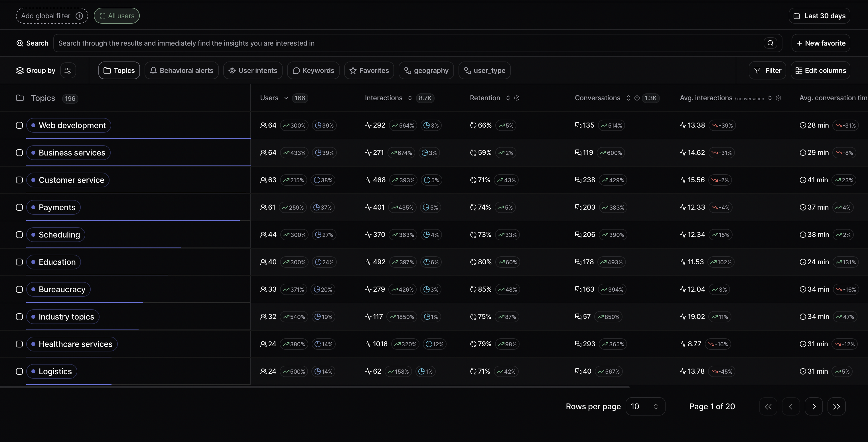868x442 pixels.
Task: Switch to the Behavioral alerts tab
Action: (x=182, y=70)
